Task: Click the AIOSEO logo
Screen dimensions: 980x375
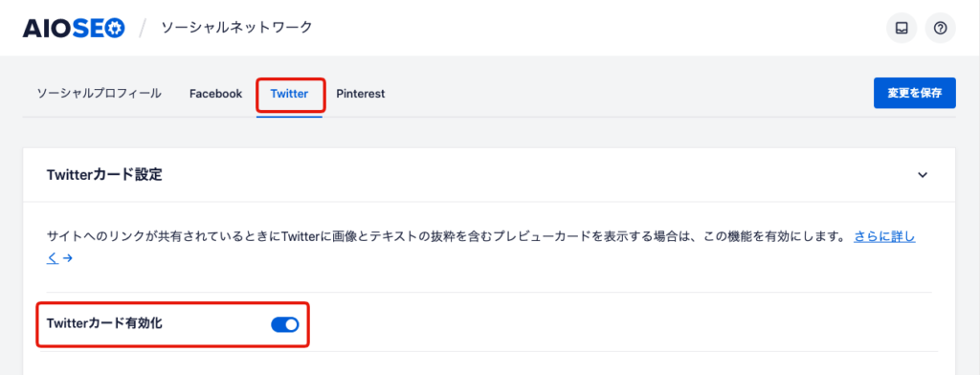Action: coord(74,28)
